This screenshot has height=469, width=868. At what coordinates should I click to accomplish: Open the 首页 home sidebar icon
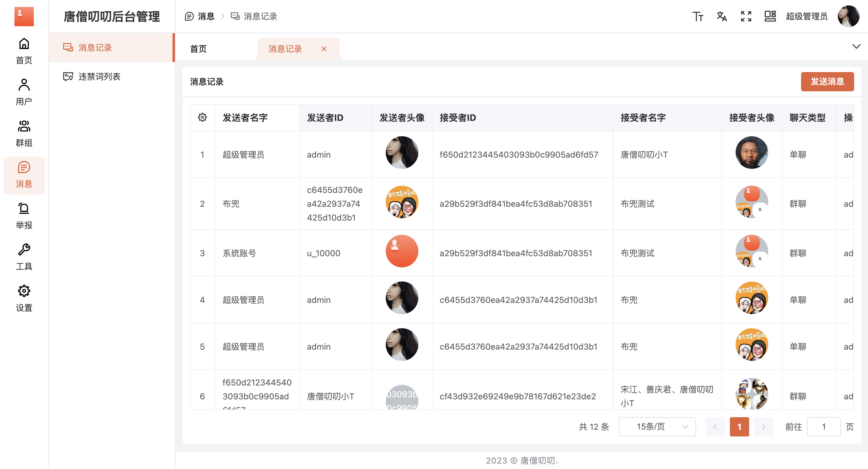[x=24, y=51]
